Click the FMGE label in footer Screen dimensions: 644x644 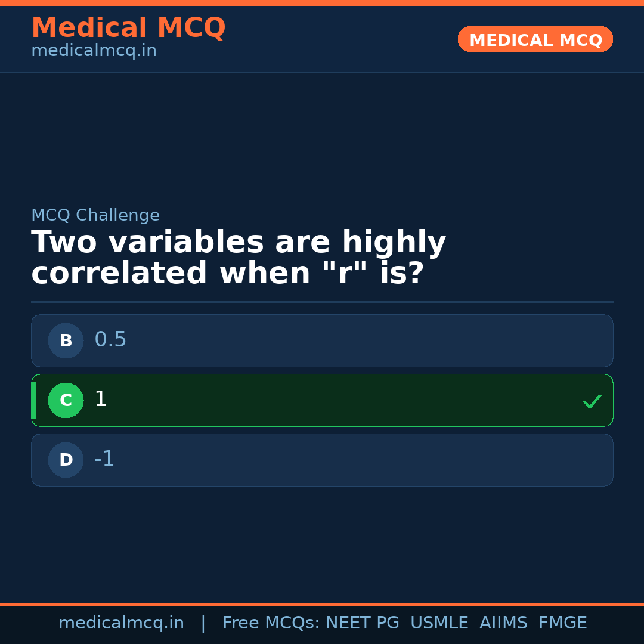pos(563,623)
